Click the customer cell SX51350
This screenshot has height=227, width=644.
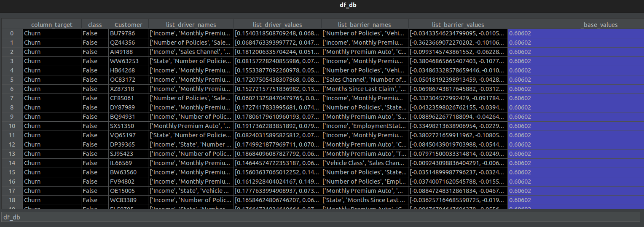pos(123,126)
